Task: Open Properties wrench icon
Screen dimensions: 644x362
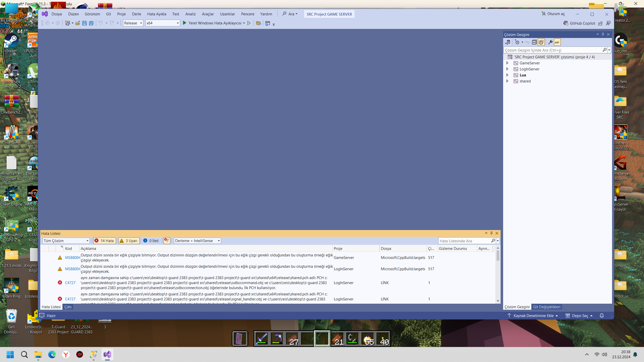Action: [x=550, y=42]
